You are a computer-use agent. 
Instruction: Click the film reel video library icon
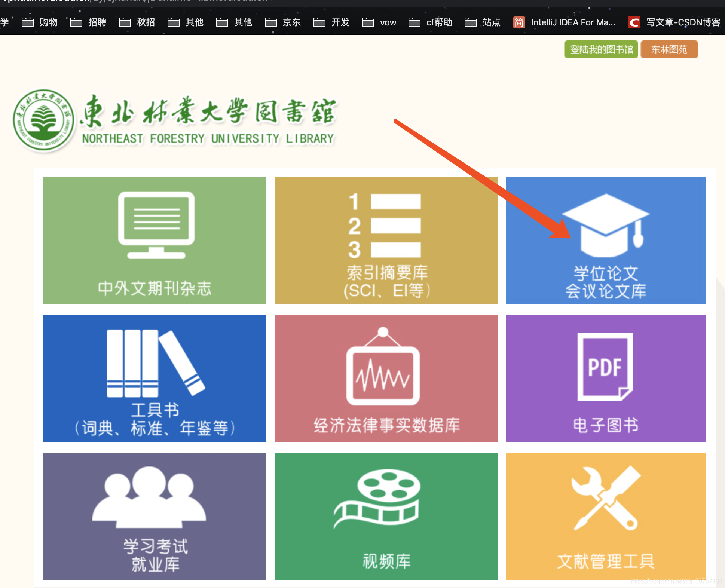tap(377, 498)
